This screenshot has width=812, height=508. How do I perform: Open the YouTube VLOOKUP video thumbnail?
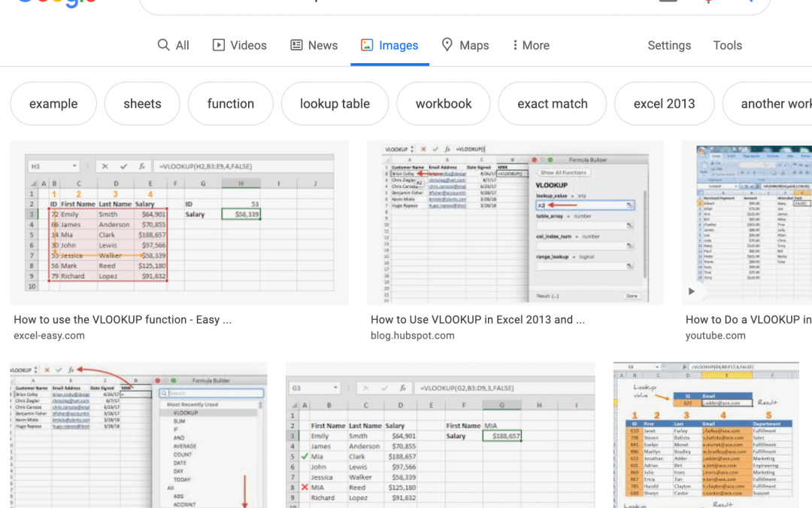click(x=747, y=222)
